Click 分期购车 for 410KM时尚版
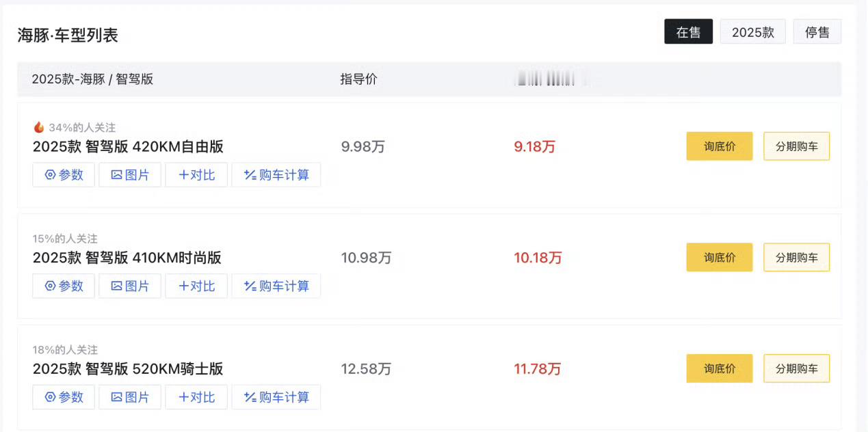This screenshot has height=432, width=868. [x=797, y=258]
